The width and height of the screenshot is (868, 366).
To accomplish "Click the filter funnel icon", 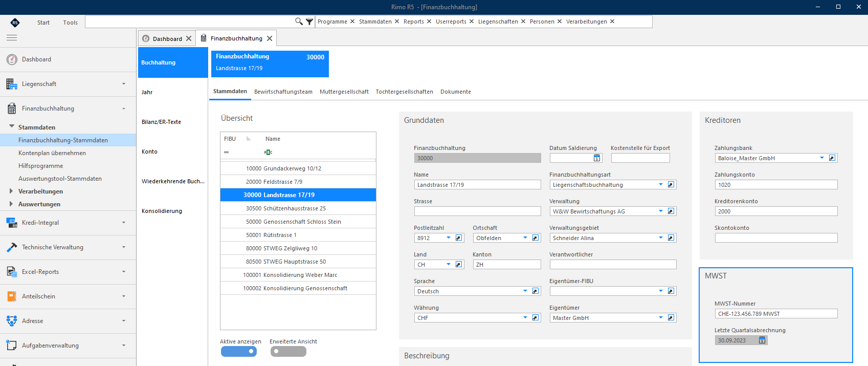I will click(x=309, y=21).
